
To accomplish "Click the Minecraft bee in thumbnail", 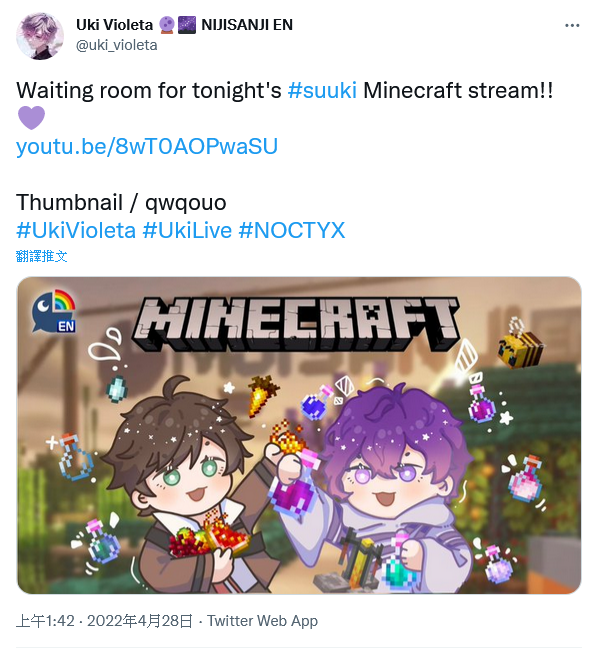I will pos(519,344).
